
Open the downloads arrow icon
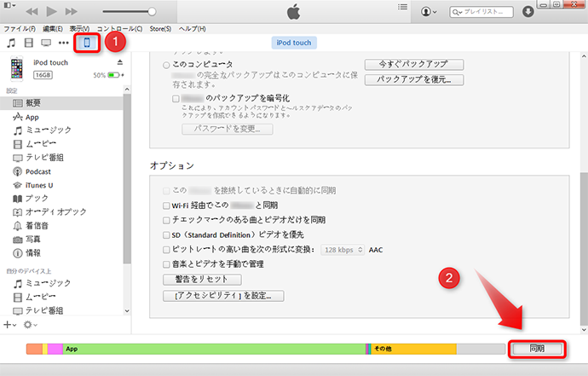[528, 12]
